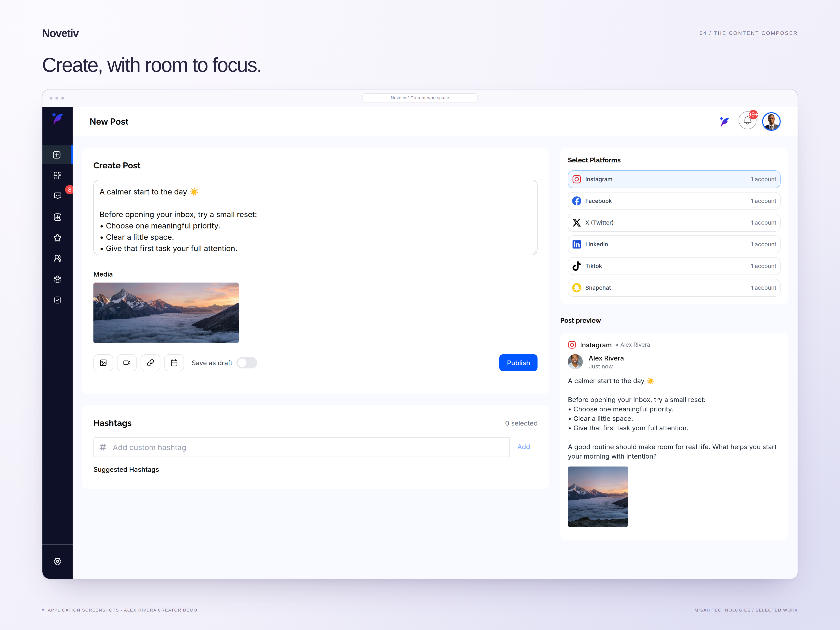Click into the post text area
This screenshot has height=630, width=840.
pos(315,217)
